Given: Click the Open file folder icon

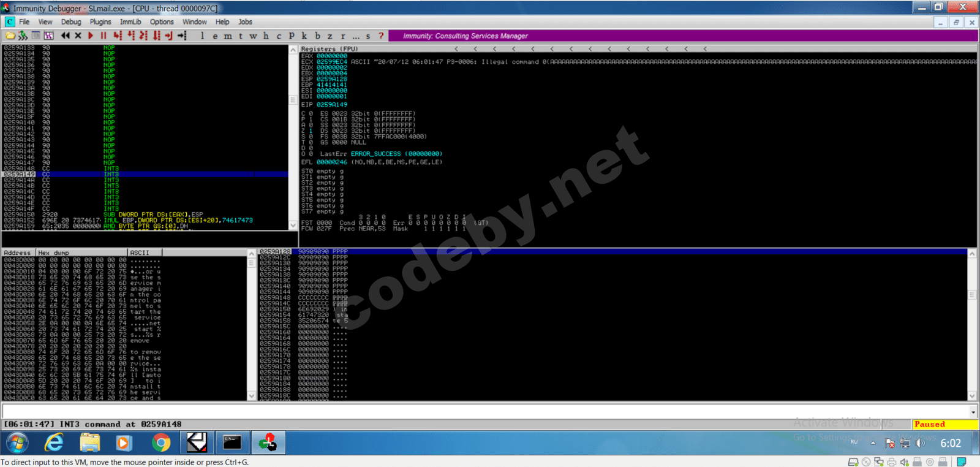Looking at the screenshot, I should tap(10, 36).
